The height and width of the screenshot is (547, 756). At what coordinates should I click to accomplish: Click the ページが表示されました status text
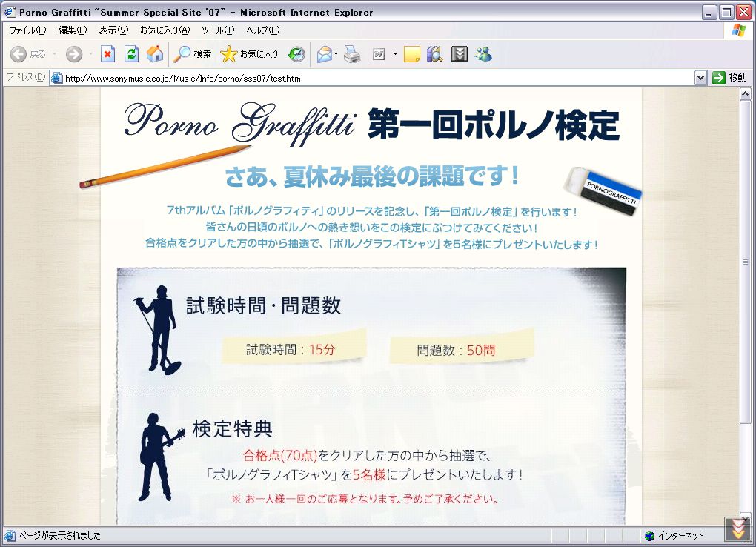[x=60, y=535]
